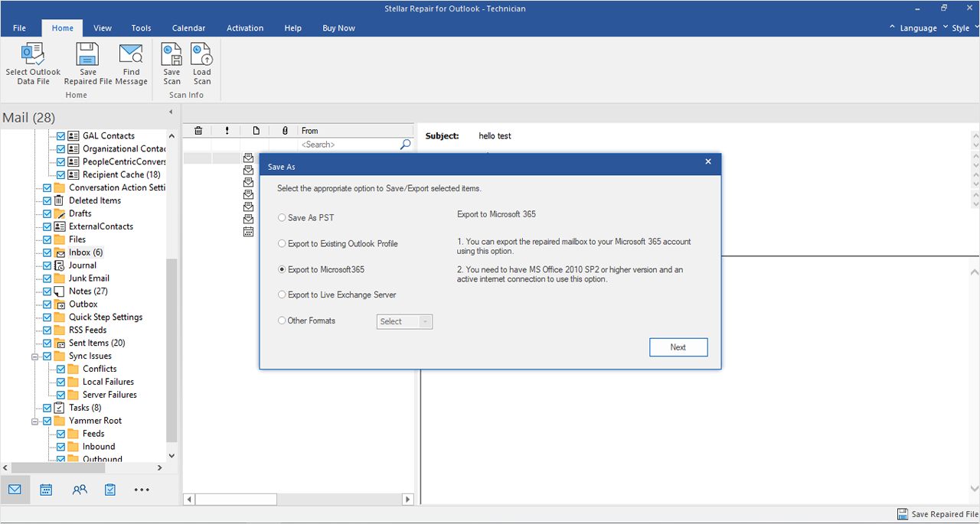
Task: Select the Server Failures subfolder
Action: (x=109, y=395)
